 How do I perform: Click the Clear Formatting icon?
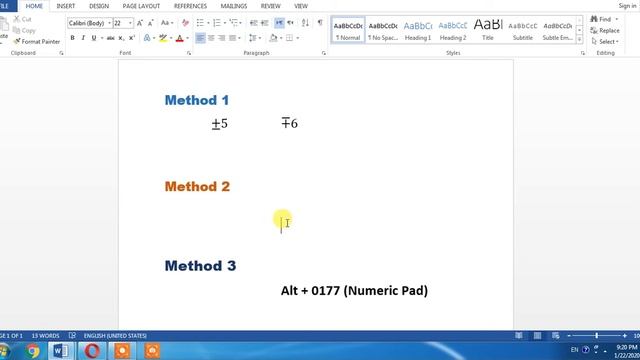(x=185, y=23)
